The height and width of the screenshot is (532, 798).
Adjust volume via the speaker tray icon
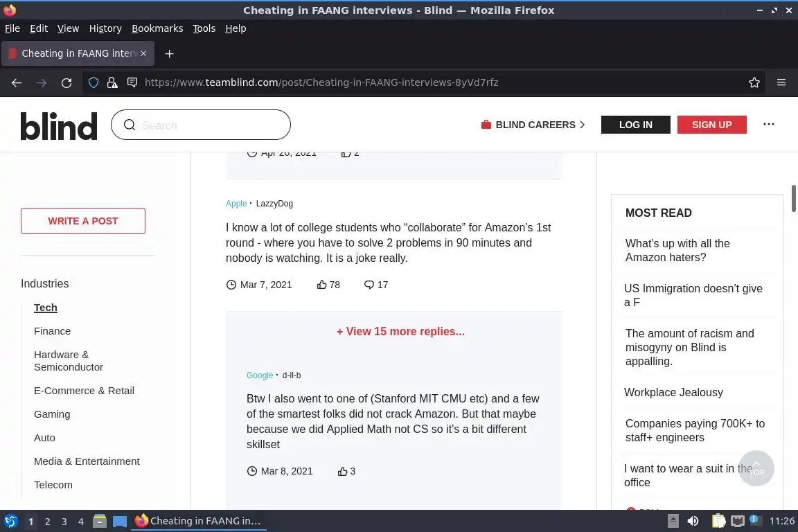[x=693, y=522]
